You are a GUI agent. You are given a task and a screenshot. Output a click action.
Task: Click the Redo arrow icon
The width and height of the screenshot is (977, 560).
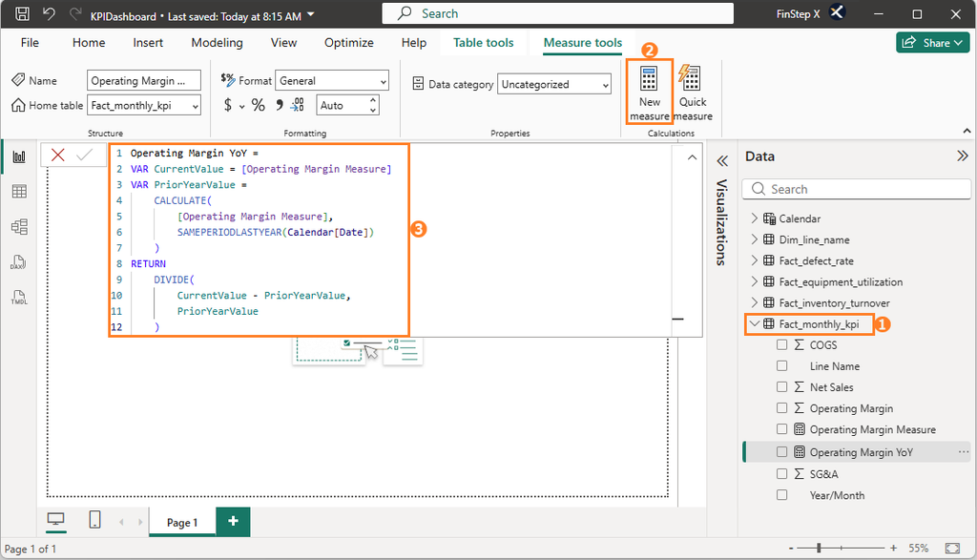75,13
